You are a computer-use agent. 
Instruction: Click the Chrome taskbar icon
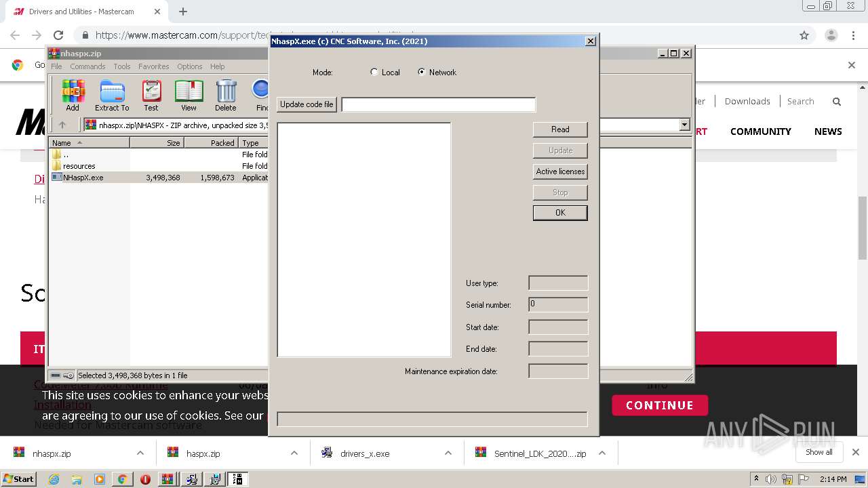(122, 479)
